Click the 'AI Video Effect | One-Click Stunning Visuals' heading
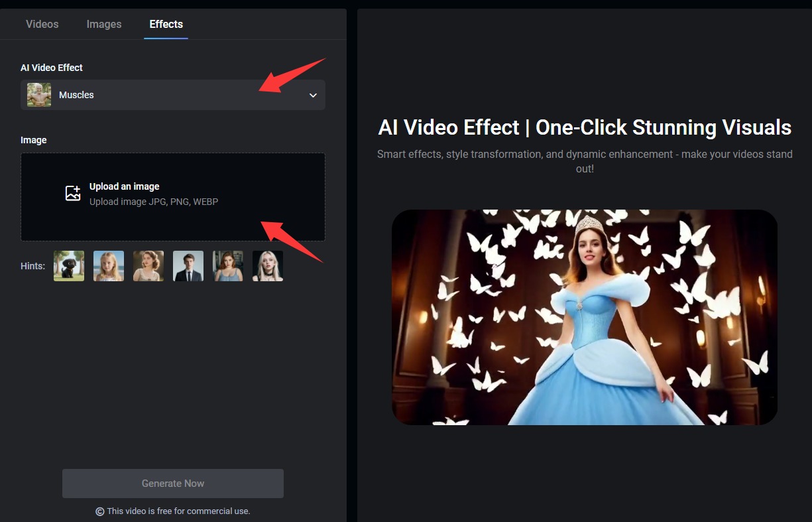Image resolution: width=812 pixels, height=522 pixels. (585, 127)
